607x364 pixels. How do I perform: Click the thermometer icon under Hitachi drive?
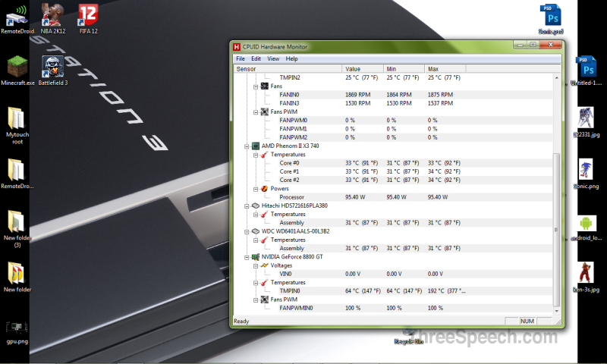click(x=264, y=215)
